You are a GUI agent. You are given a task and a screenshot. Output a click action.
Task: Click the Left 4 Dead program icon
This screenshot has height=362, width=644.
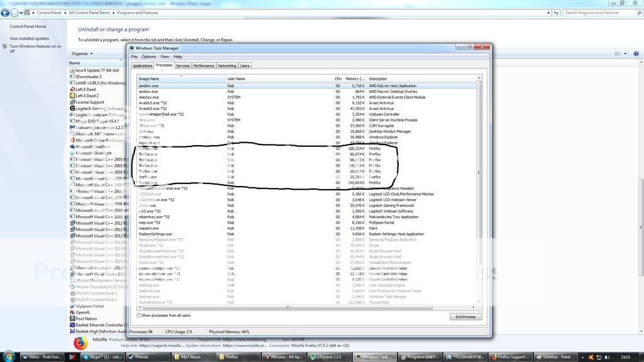click(72, 89)
